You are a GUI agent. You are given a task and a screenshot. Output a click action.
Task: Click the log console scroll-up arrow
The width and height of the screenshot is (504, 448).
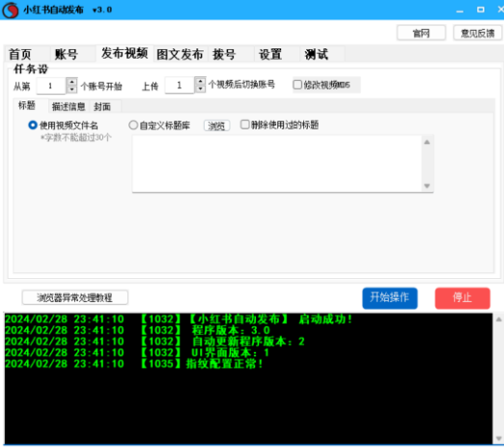(498, 320)
